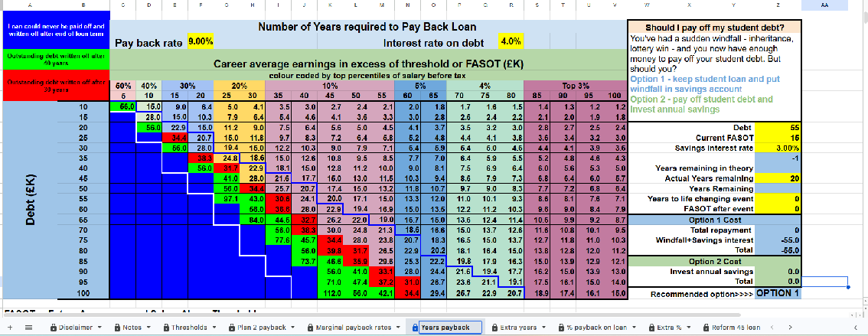Select the Debt value 55 cell
Image resolution: width=868 pixels, height=336 pixels.
point(779,127)
